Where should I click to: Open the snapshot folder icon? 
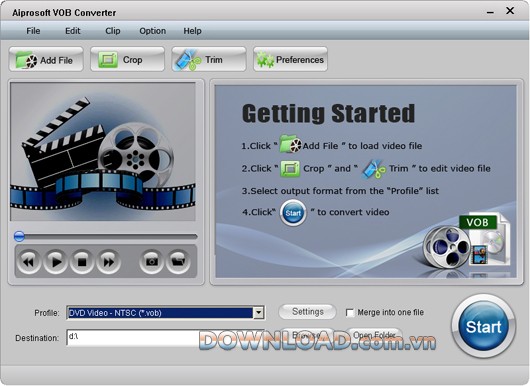click(x=178, y=261)
